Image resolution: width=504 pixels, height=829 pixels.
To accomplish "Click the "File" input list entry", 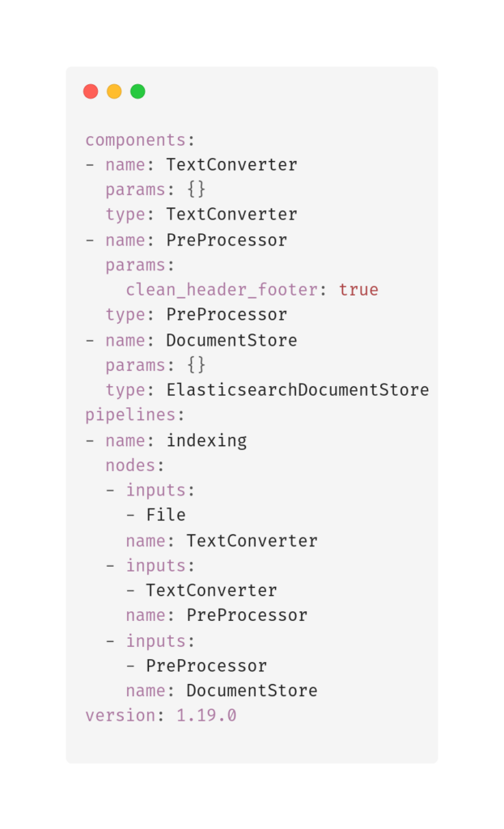I will tap(166, 515).
